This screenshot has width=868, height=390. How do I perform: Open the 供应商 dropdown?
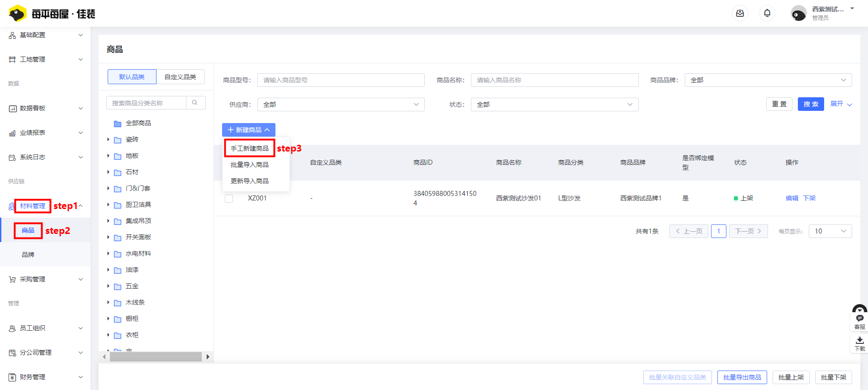click(x=341, y=105)
